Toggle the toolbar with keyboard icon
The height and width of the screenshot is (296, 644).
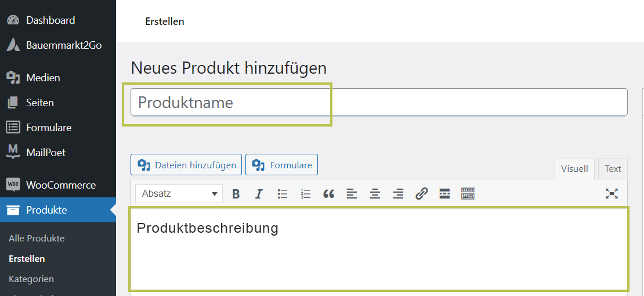pos(468,194)
